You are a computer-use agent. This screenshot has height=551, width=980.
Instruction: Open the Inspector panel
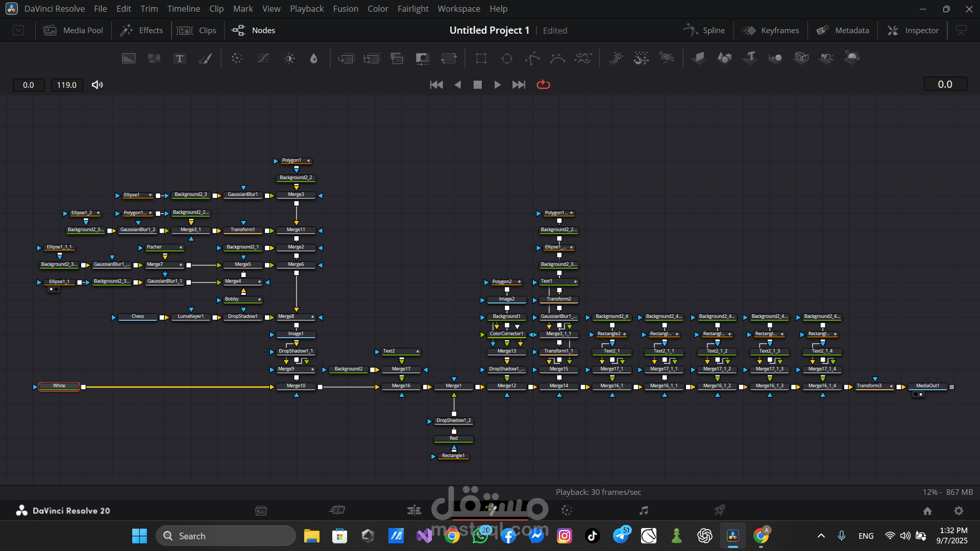tap(913, 31)
